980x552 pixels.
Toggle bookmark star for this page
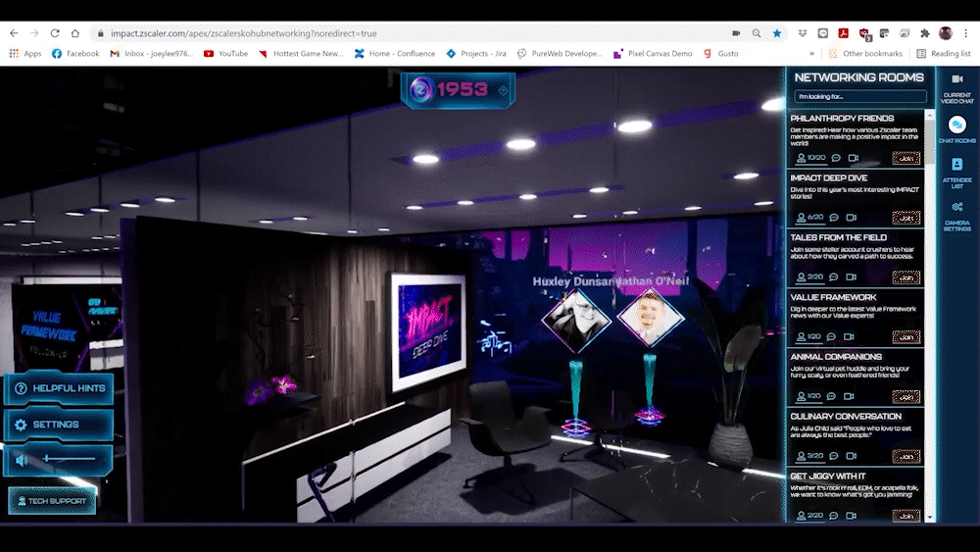pos(777,33)
